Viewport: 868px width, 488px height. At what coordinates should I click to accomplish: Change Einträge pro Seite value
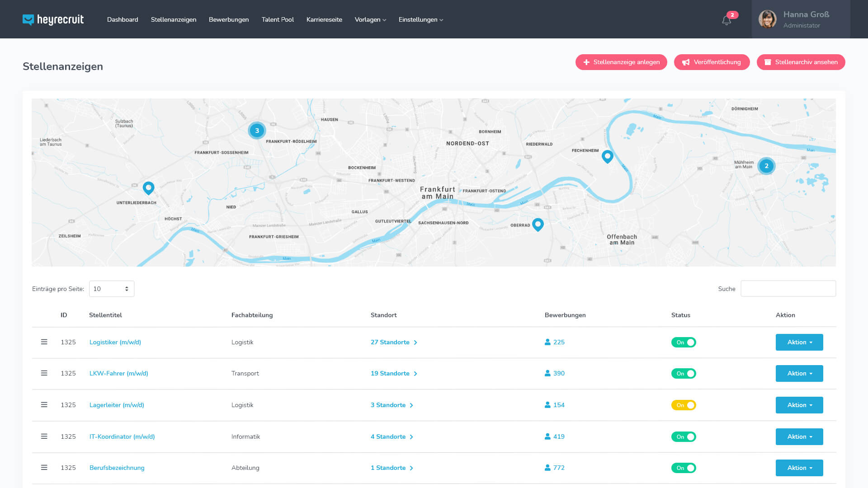click(x=111, y=289)
